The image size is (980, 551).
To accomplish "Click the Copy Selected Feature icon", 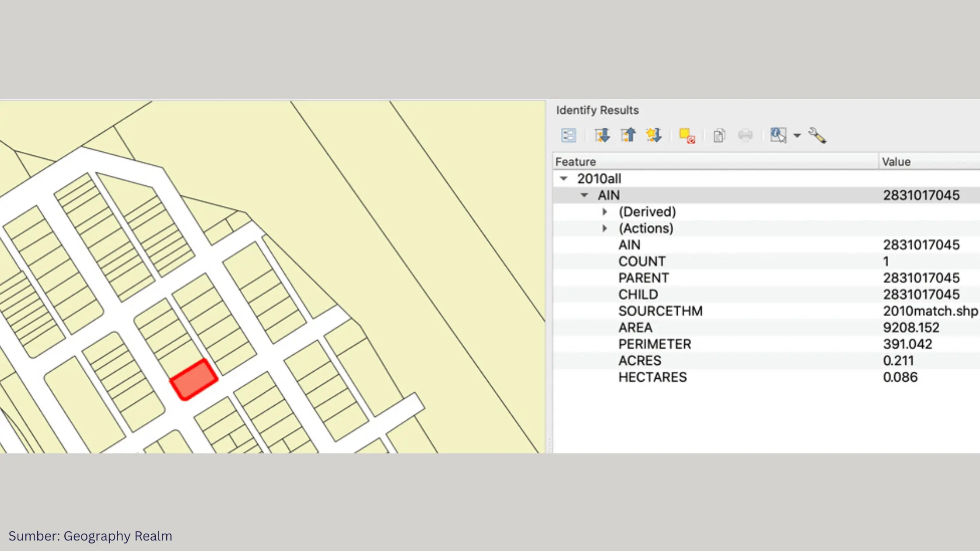I will [719, 136].
